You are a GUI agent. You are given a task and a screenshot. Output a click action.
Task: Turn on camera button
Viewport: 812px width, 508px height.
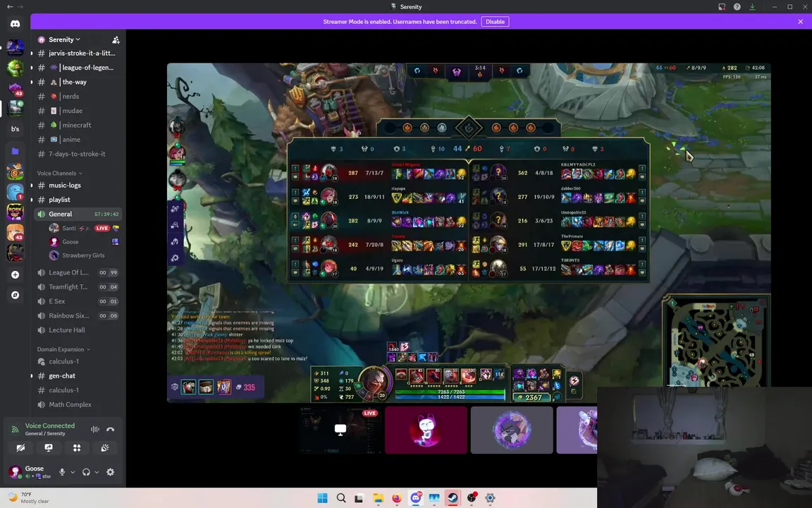pos(20,448)
